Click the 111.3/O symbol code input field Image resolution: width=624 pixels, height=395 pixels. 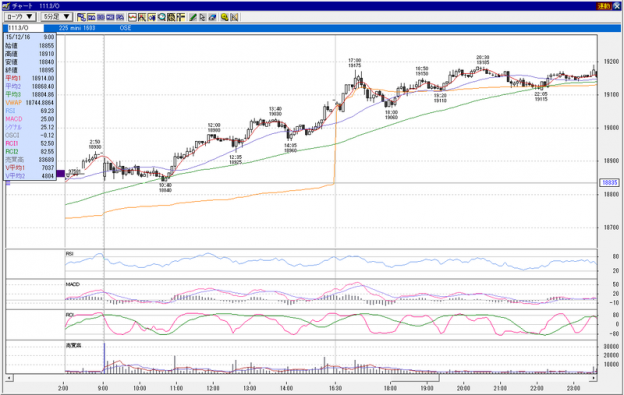[25, 28]
